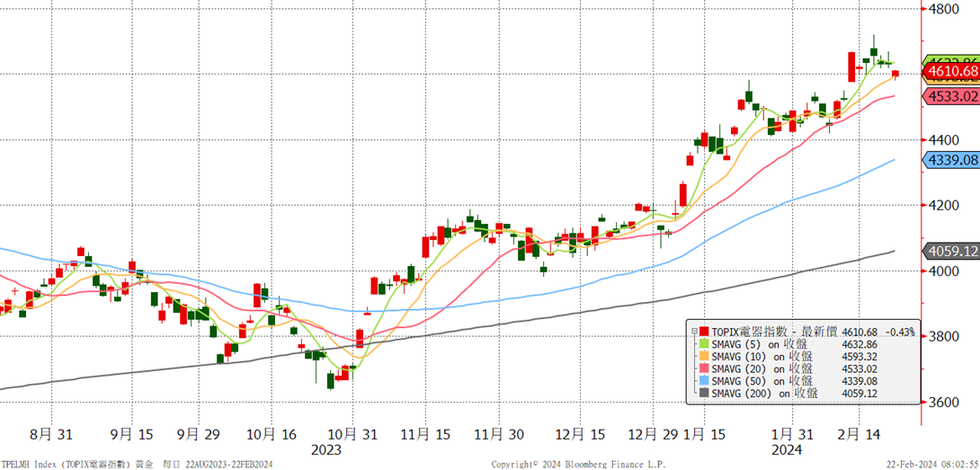
Task: Click the '1月 31' date axis label
Action: (x=790, y=434)
